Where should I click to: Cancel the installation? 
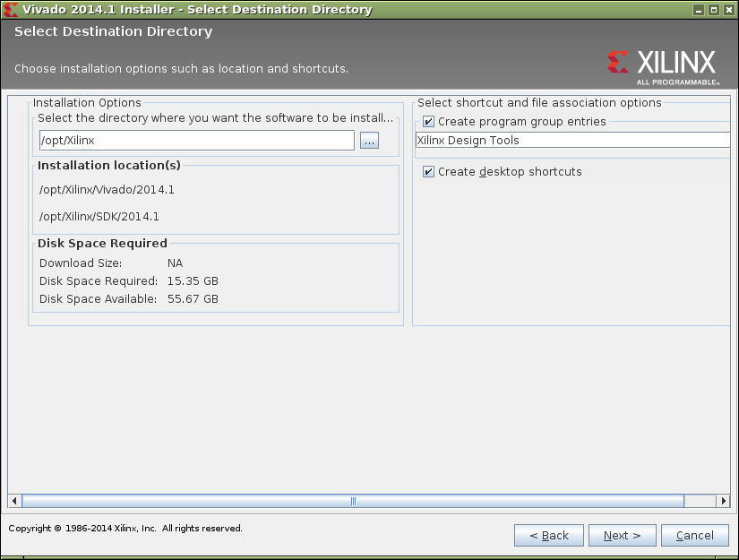pos(695,536)
